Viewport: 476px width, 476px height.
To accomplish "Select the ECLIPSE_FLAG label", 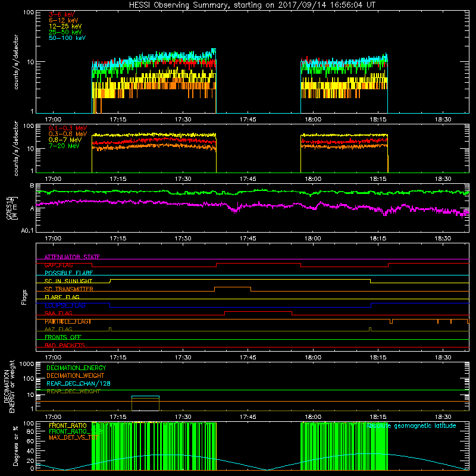I will [x=65, y=305].
